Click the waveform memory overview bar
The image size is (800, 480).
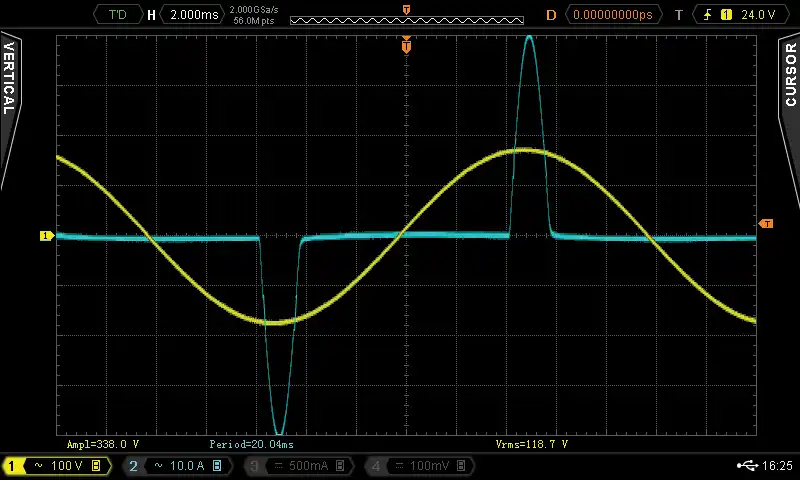click(x=406, y=19)
